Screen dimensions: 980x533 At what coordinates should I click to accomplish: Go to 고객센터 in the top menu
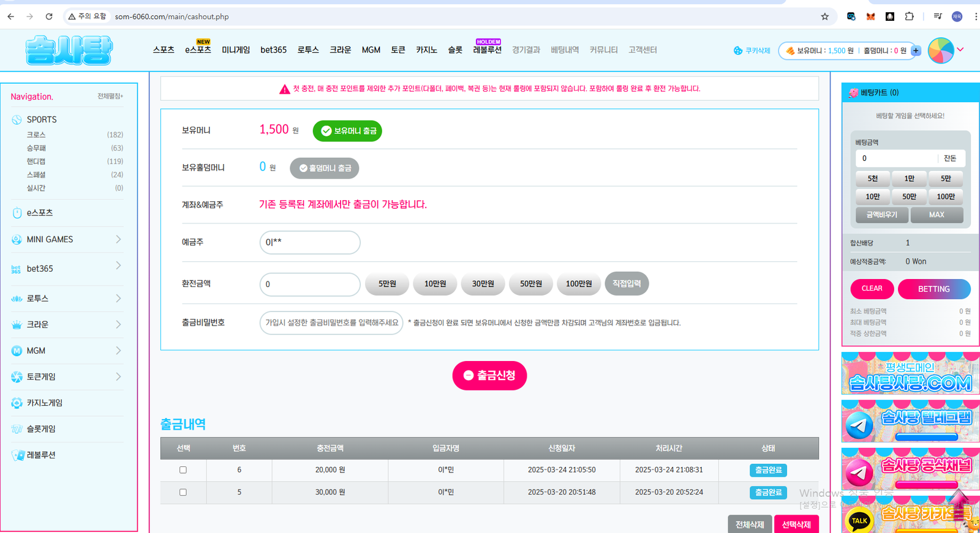(643, 50)
